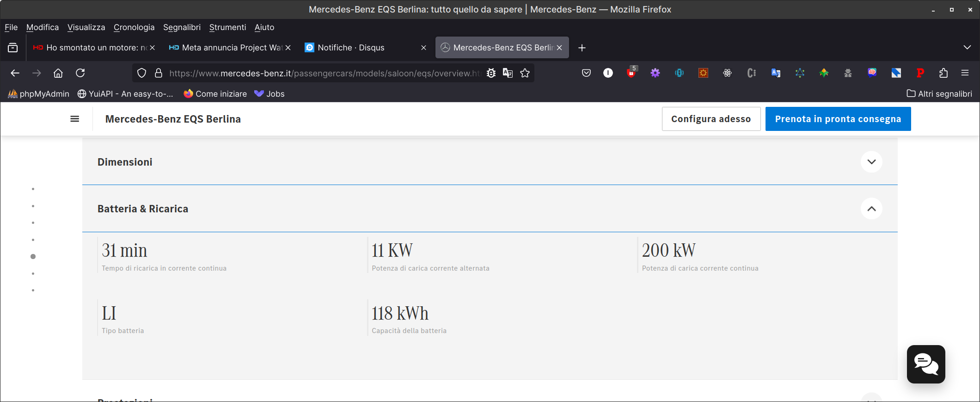This screenshot has width=980, height=402.
Task: Open the Mercedes page hamburger menu
Action: point(74,119)
